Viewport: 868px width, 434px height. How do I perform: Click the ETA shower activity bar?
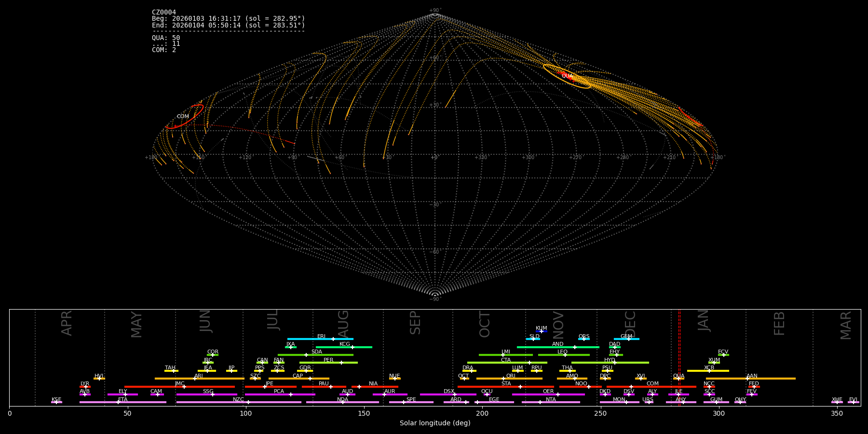tap(122, 402)
